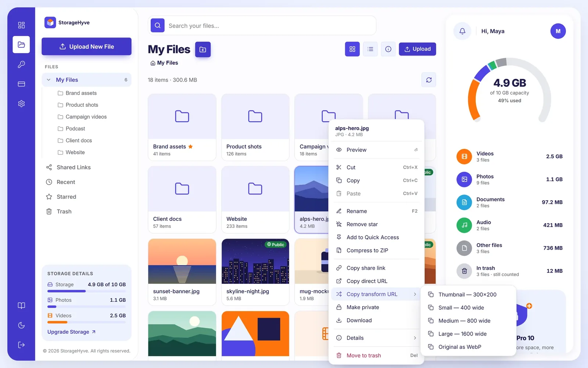Open Campaign videos tree folder
This screenshot has width=588, height=368.
(x=86, y=117)
